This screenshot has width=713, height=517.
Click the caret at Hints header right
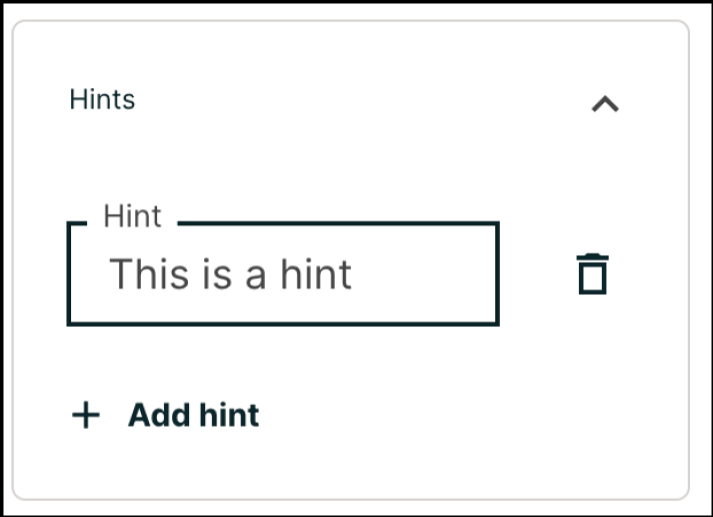point(605,103)
